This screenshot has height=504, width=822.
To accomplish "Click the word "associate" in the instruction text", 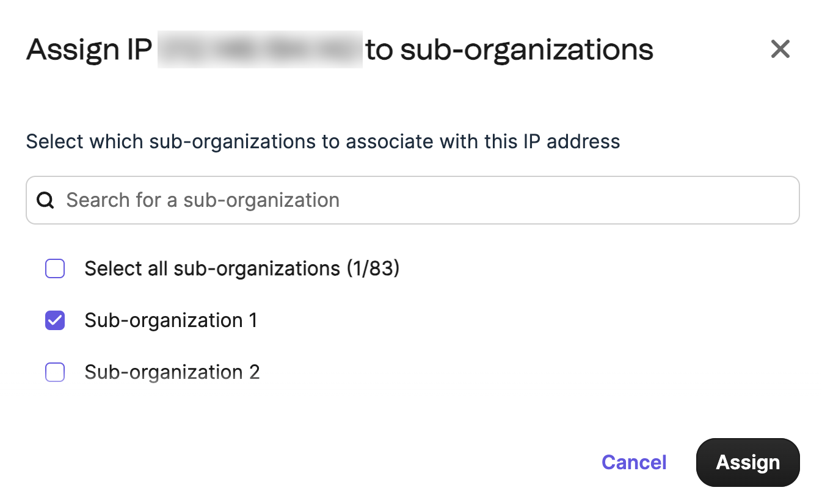I will coord(387,142).
